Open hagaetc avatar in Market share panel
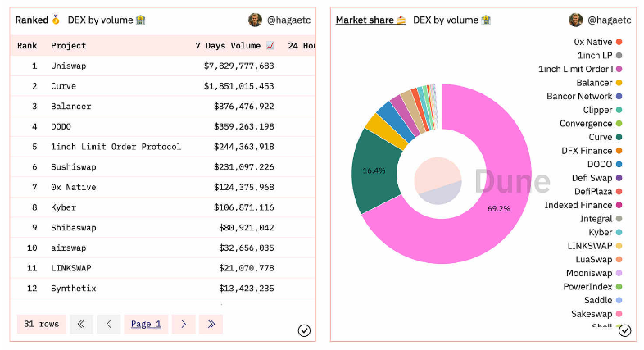 pos(575,20)
